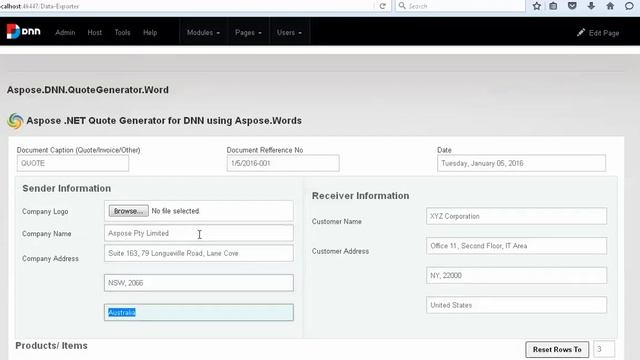Click the Suite 163 address field

pyautogui.click(x=199, y=253)
